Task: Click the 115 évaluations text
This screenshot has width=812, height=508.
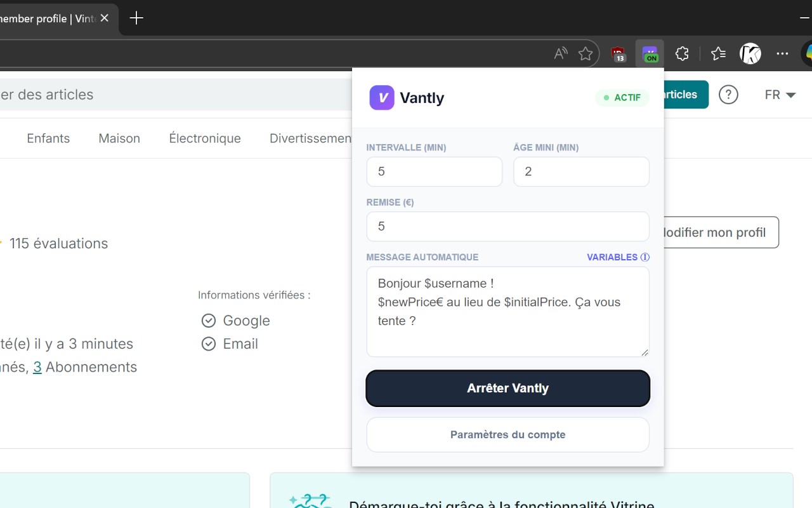Action: [x=59, y=243]
